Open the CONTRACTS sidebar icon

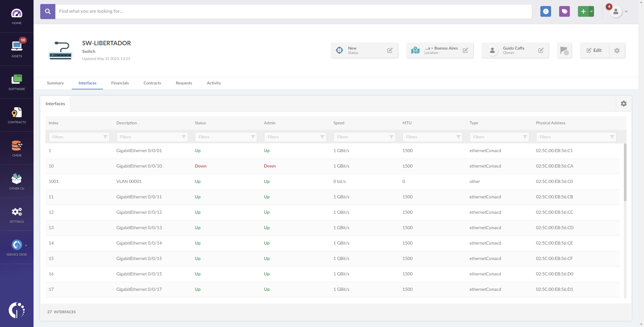17,114
